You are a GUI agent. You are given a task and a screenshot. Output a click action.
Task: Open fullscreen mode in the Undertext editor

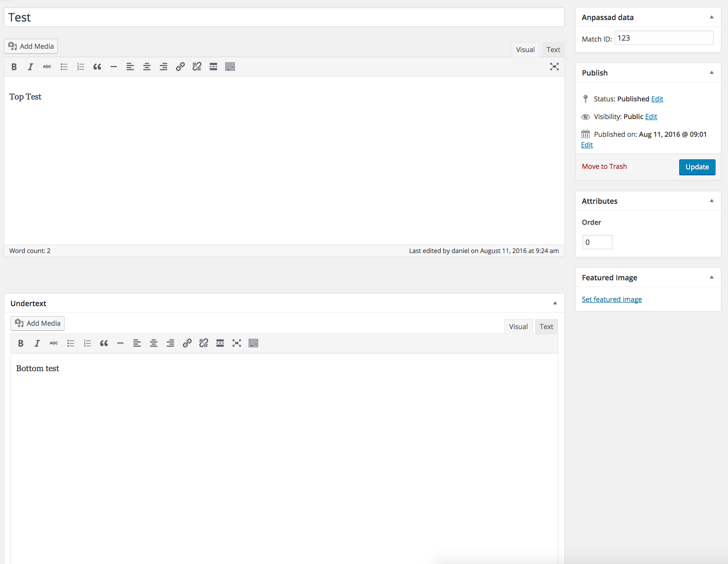click(237, 343)
